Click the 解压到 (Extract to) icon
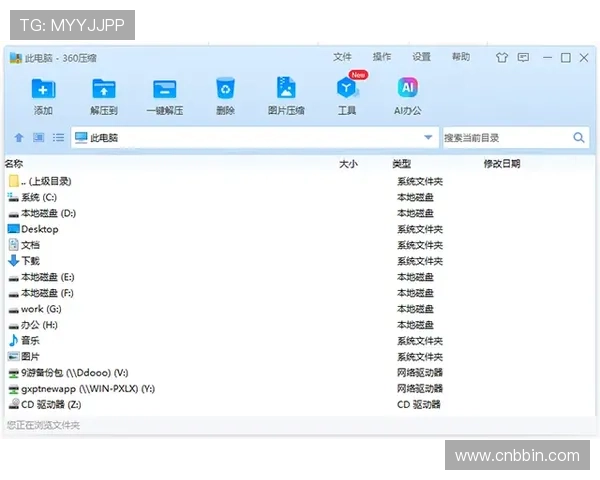Viewport: 600px width, 480px height. [x=104, y=89]
